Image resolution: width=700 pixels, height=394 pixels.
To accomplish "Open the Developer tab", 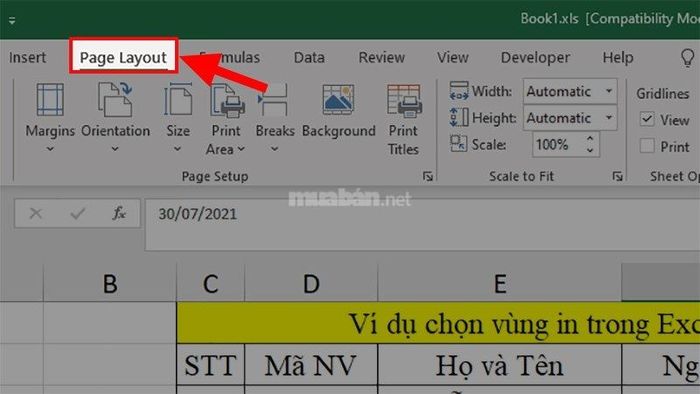I will pos(535,58).
